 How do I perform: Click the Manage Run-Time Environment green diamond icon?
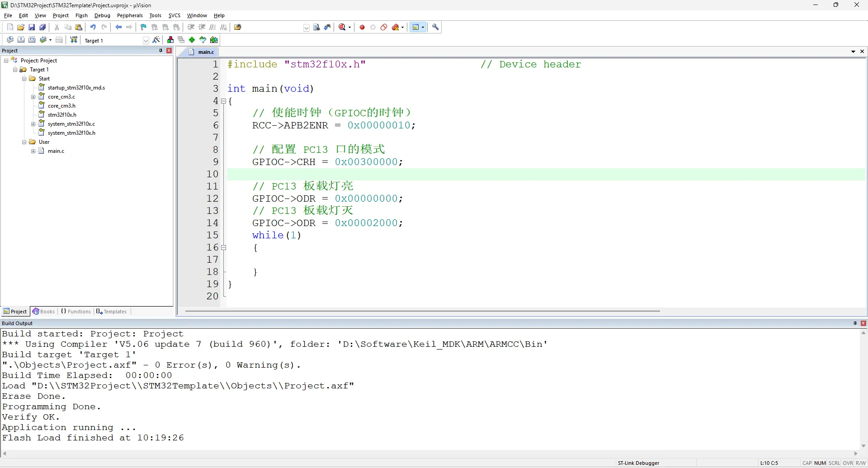point(192,40)
